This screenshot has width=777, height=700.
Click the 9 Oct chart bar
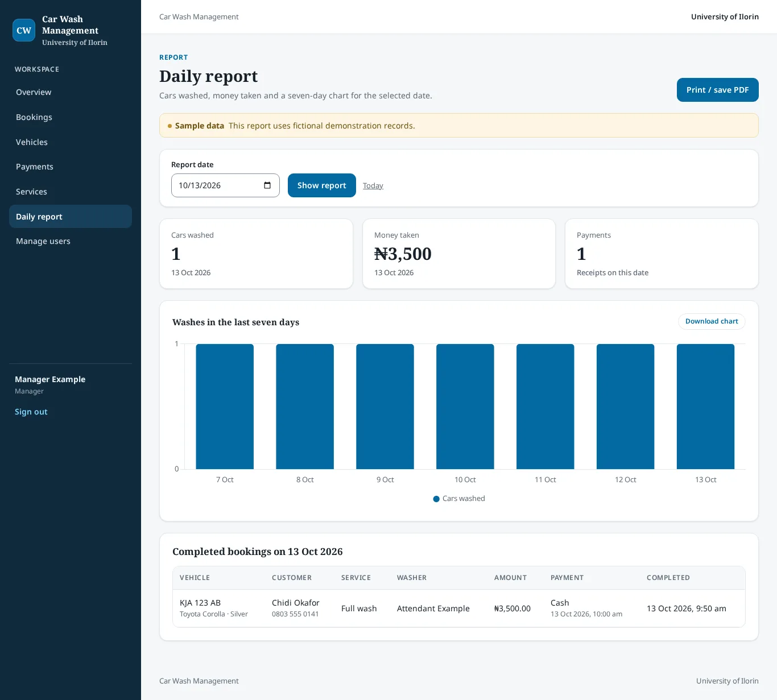pyautogui.click(x=385, y=407)
